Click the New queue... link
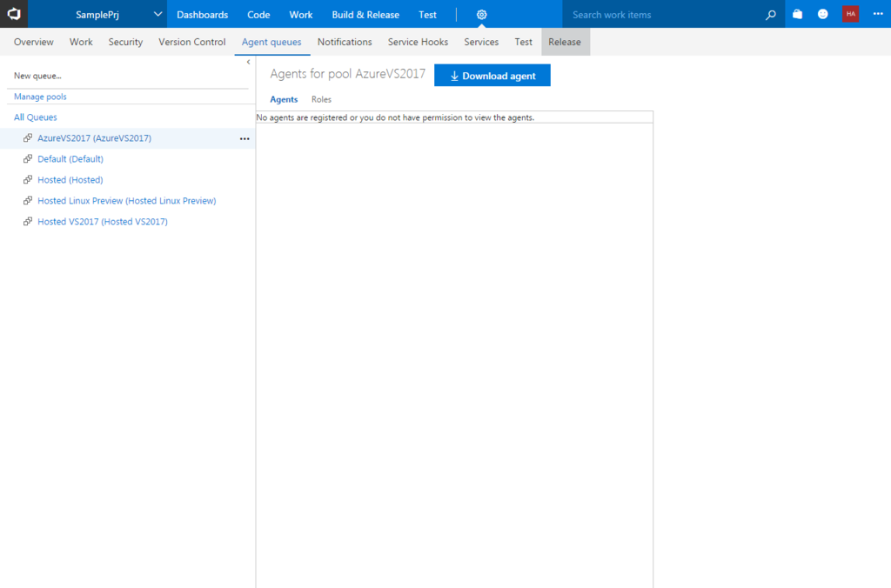Screen dimensions: 891x588 [37, 76]
